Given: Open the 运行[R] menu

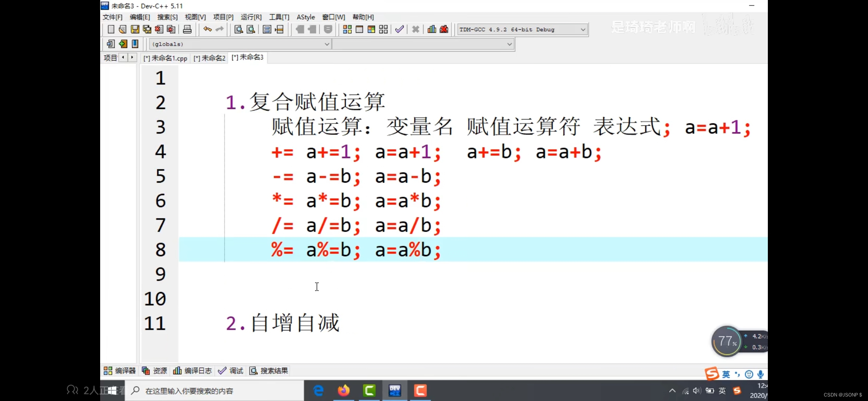Looking at the screenshot, I should [x=251, y=17].
